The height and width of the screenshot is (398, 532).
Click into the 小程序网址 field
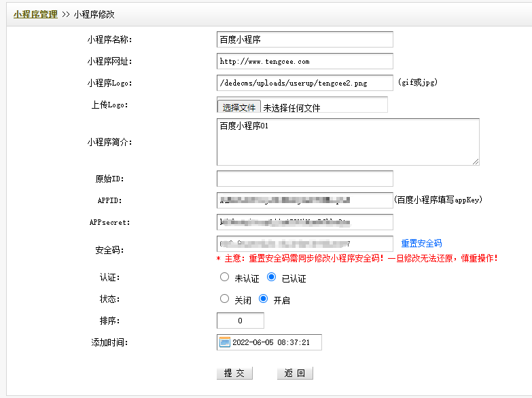point(304,61)
